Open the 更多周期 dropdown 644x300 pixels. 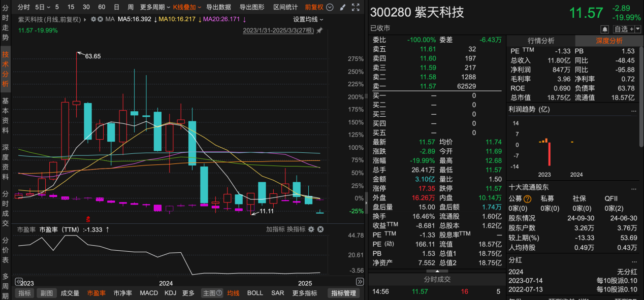pos(155,7)
